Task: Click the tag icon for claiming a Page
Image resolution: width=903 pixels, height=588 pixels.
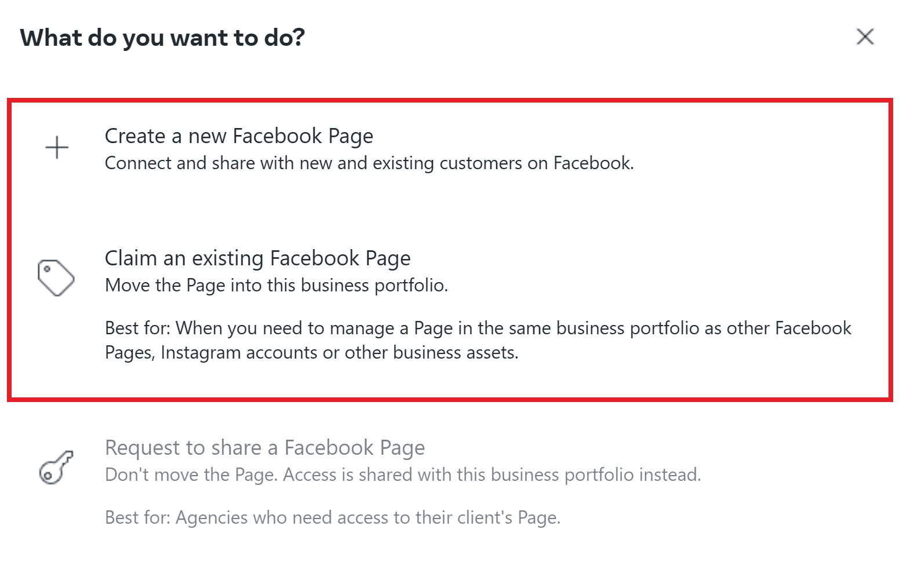Action: coord(56,277)
